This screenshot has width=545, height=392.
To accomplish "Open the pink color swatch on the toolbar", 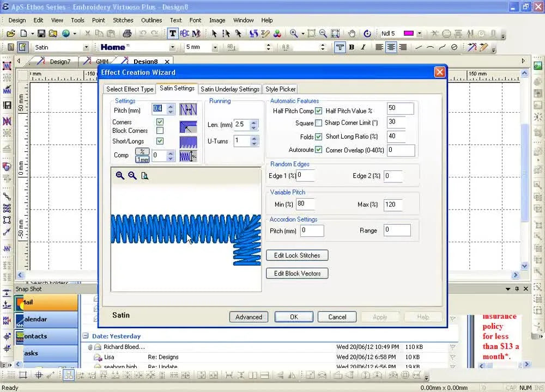I will (409, 33).
